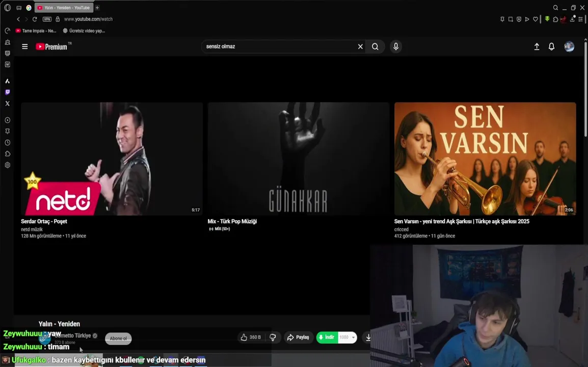Screen dimensions: 588x367
Task: Open the Player icon in sidebar
Action: point(8,120)
